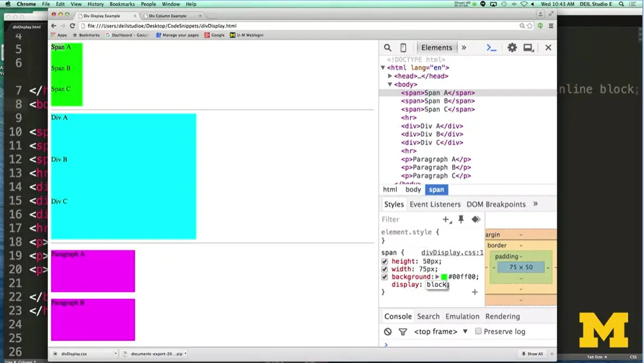Viewport: 644px width, 363px height.
Task: Click the new style rule plus icon
Action: [x=446, y=220]
